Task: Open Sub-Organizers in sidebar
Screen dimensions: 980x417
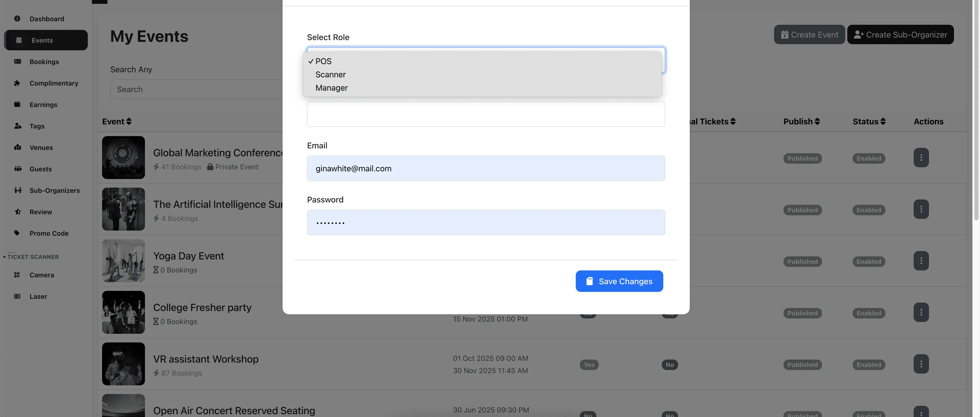Action: tap(54, 190)
